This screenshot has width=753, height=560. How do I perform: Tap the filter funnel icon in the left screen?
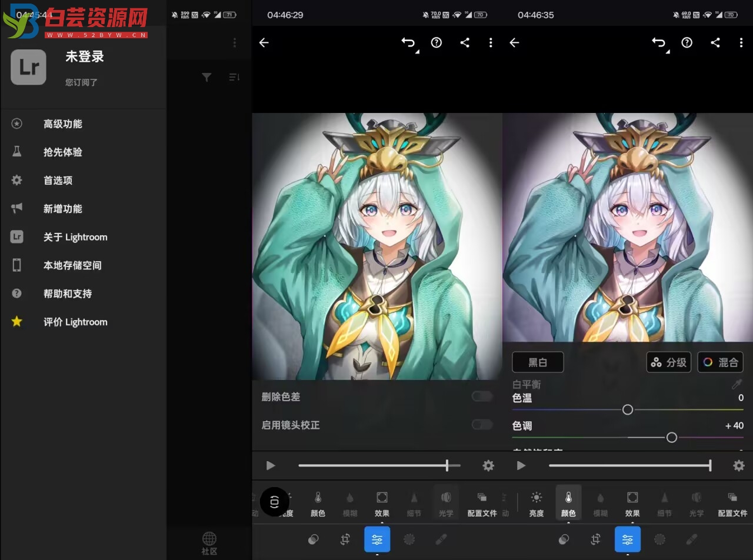tap(206, 77)
